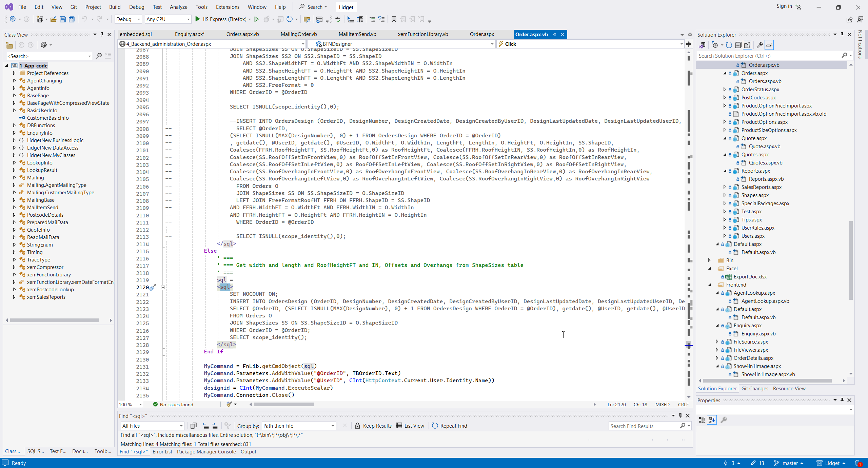Toggle Keep Results lock option
Image resolution: width=868 pixels, height=468 pixels.
click(x=373, y=426)
